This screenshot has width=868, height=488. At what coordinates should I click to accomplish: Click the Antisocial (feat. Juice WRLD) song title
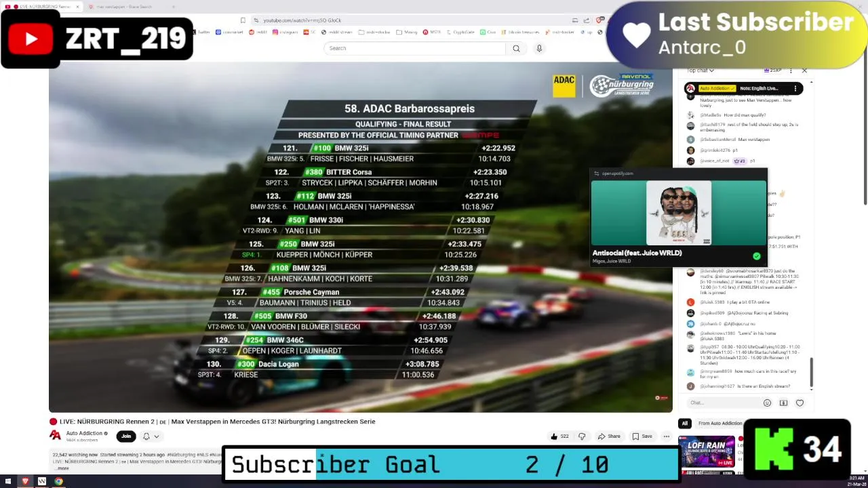coord(637,253)
